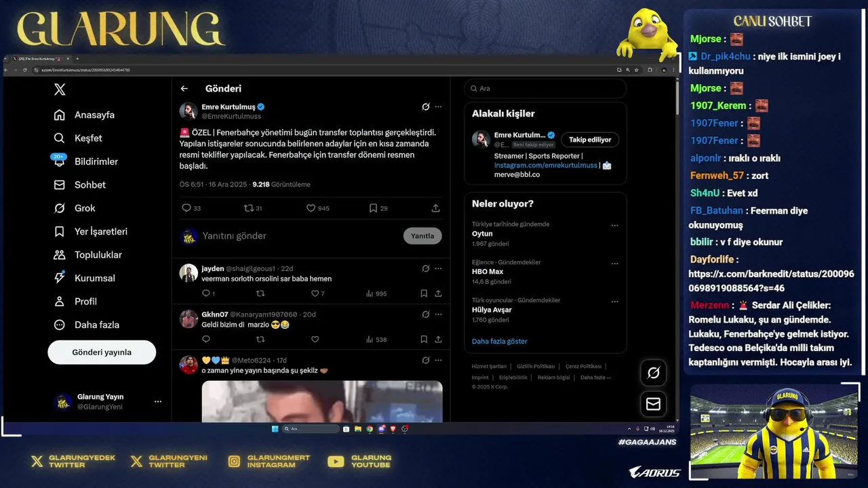Click reply icon with 33 replies
This screenshot has width=868, height=488.
pos(186,208)
